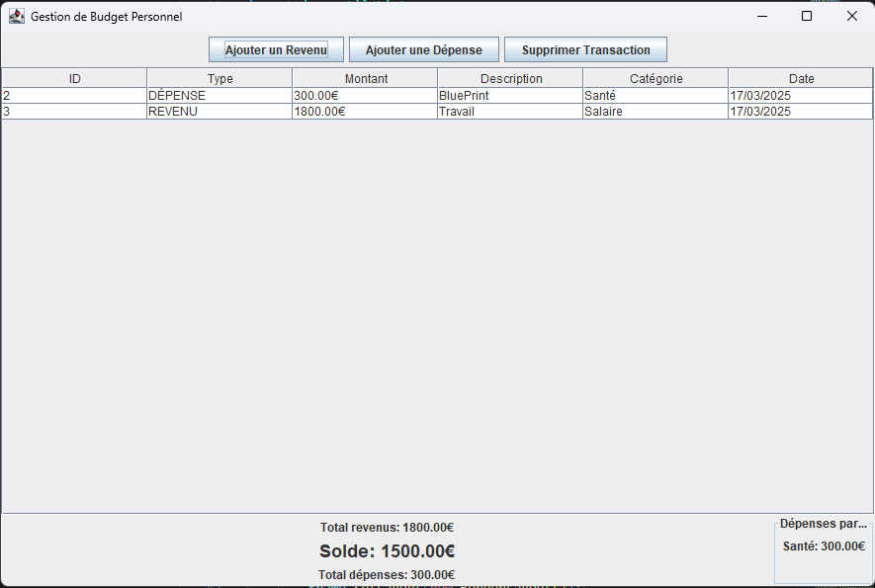Click the "Solde: 1500.00€" label
875x588 pixels.
386,551
